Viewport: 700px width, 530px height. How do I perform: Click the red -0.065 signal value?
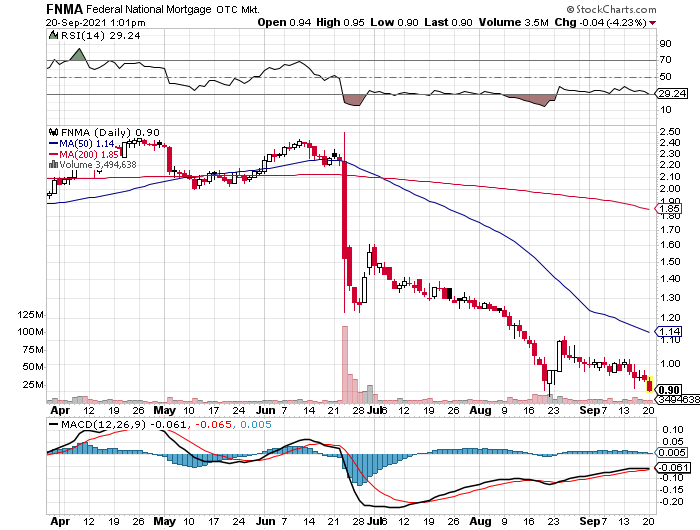click(x=213, y=425)
